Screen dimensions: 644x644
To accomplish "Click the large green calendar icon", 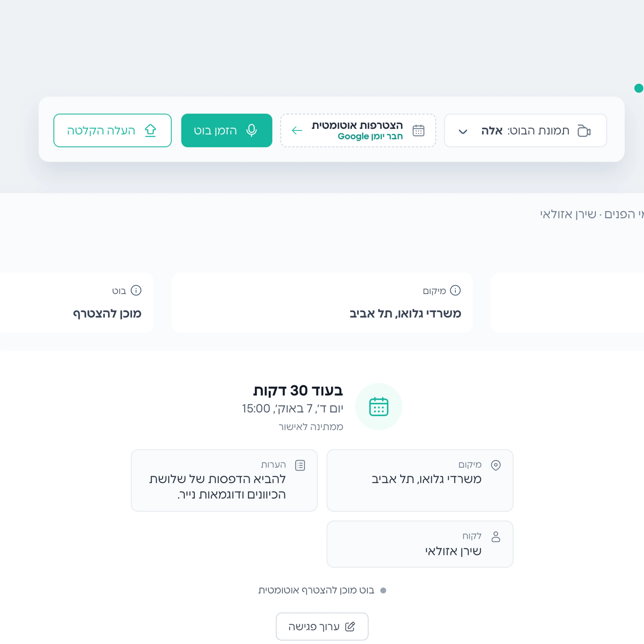I will click(x=379, y=406).
